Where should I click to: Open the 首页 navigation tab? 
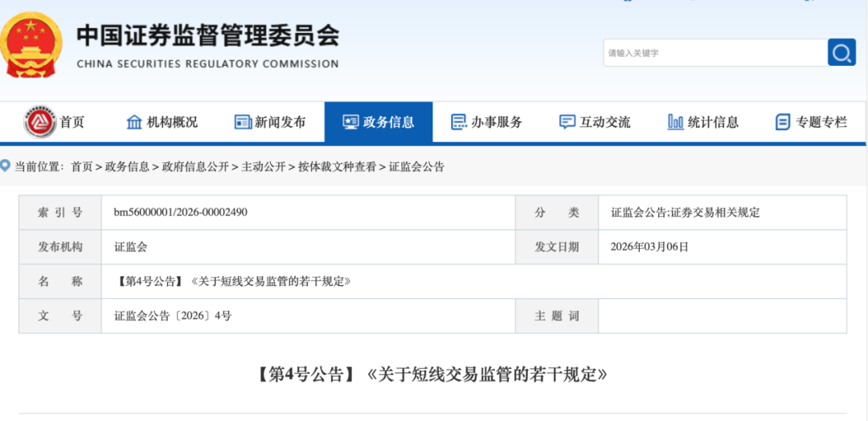(x=55, y=121)
